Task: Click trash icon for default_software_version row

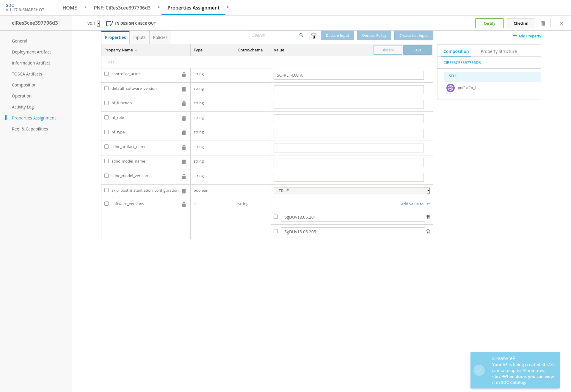Action: pyautogui.click(x=184, y=89)
